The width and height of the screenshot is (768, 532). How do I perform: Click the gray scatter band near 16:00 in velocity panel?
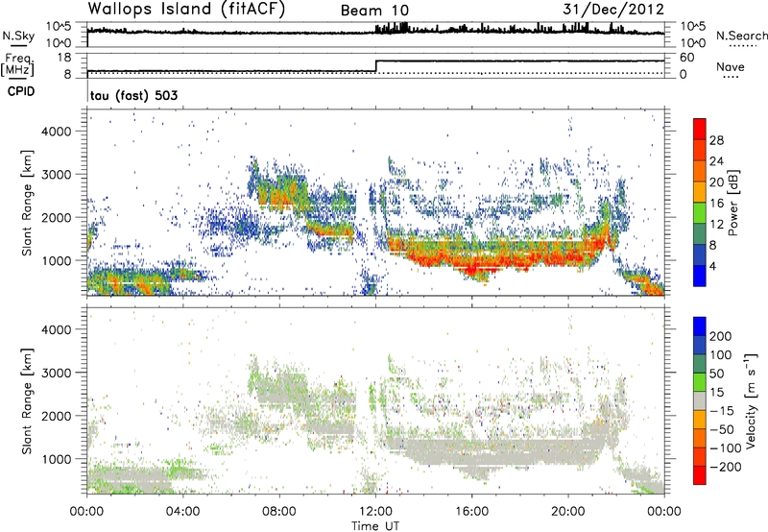pyautogui.click(x=472, y=458)
